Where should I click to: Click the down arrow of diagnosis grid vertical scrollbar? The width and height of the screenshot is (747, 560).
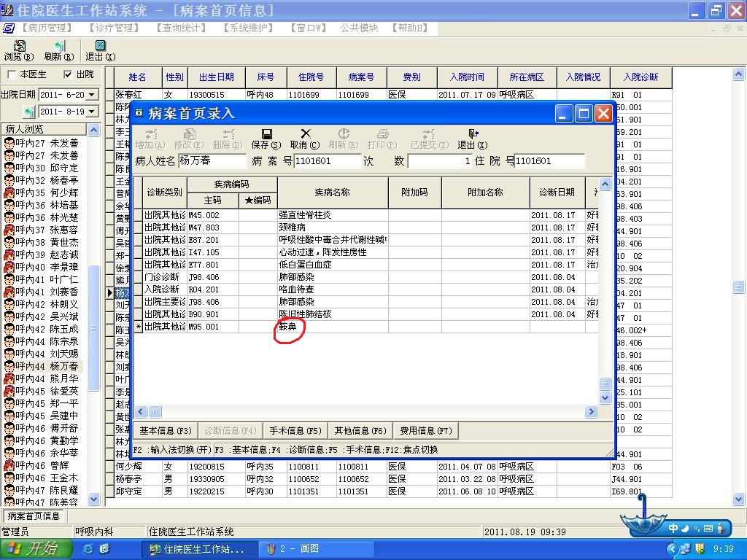click(605, 397)
